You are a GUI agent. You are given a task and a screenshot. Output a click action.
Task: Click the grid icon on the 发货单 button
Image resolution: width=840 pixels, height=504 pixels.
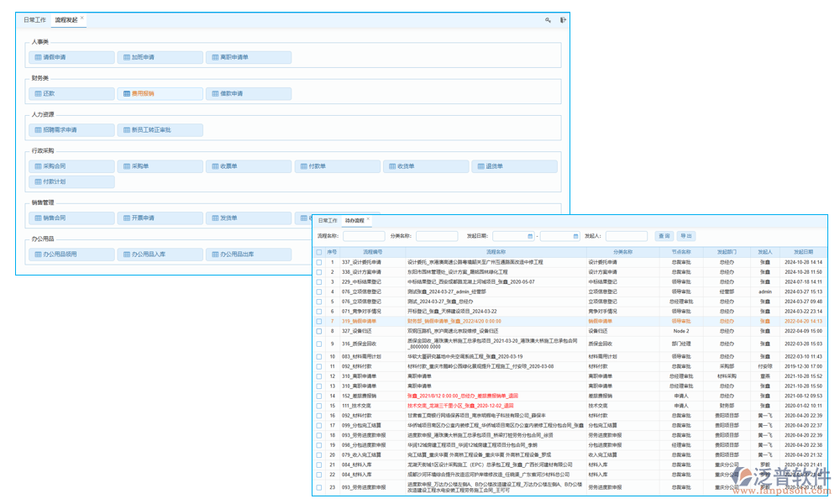[x=215, y=218]
